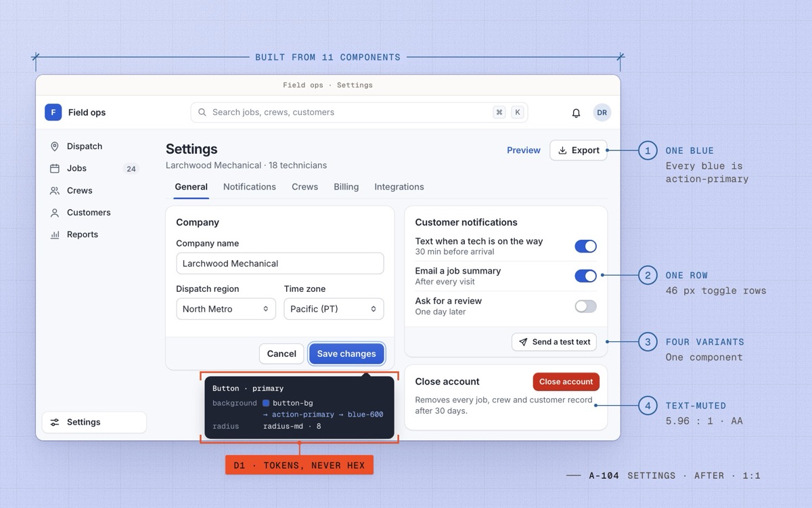Click the ⌘ shortcut key in search
The height and width of the screenshot is (508, 812).
(x=499, y=112)
